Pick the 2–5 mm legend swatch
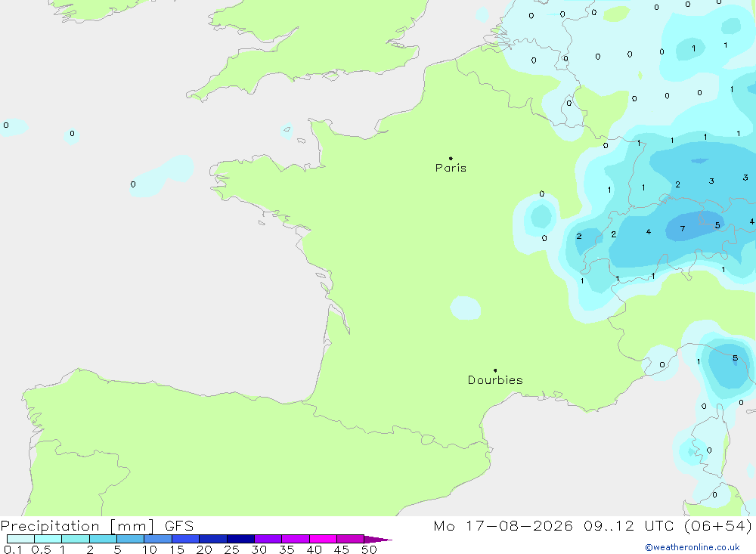 pos(103,539)
